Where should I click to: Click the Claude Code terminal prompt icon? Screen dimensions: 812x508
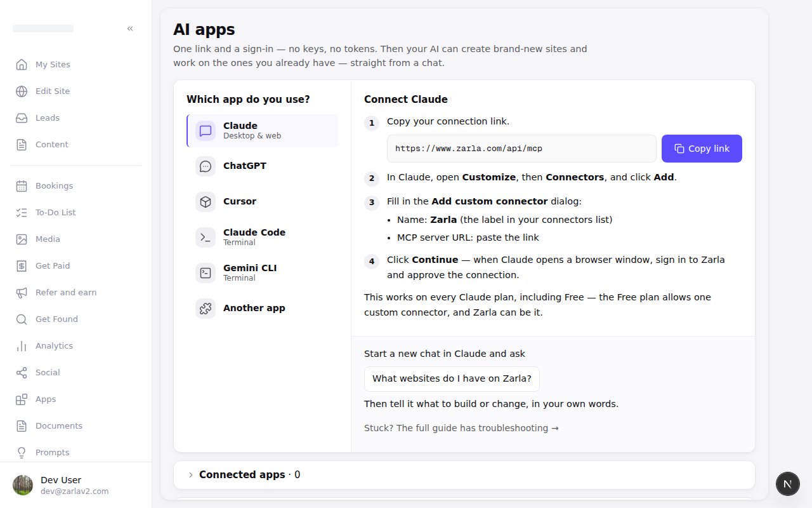pos(206,237)
